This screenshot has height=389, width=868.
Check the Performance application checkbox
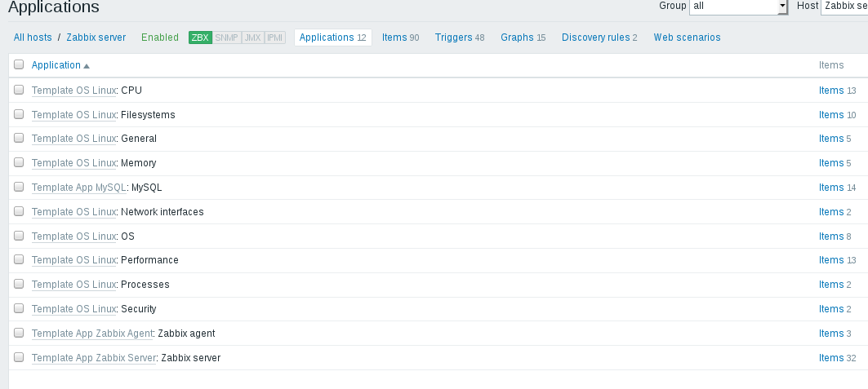[19, 259]
